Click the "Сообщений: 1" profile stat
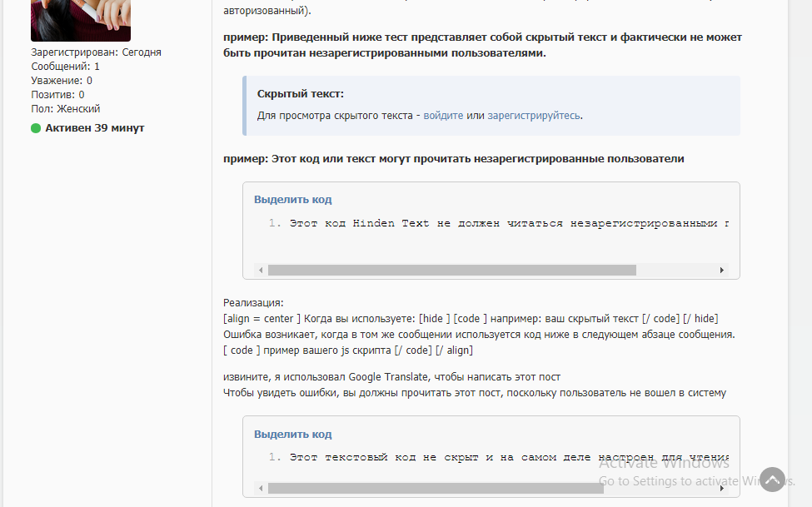Viewport: 812px width, 507px height. click(x=65, y=67)
